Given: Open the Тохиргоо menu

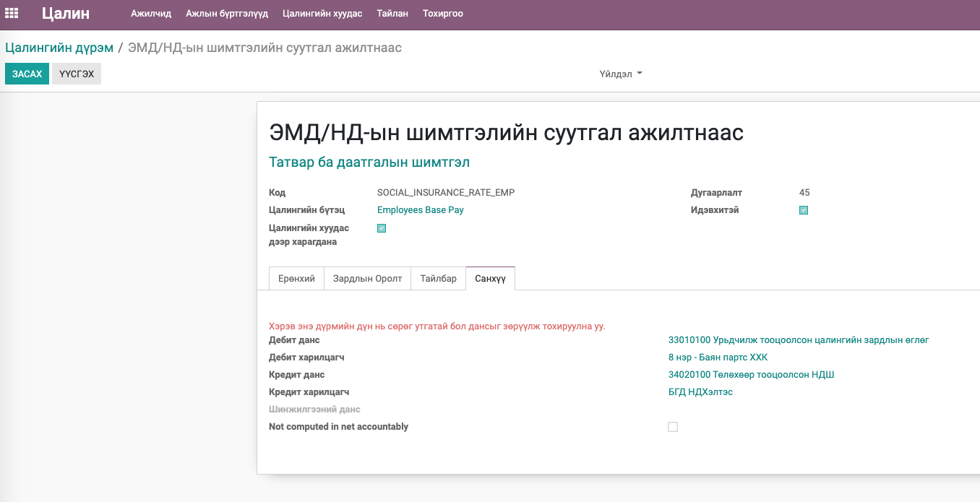Looking at the screenshot, I should (443, 14).
